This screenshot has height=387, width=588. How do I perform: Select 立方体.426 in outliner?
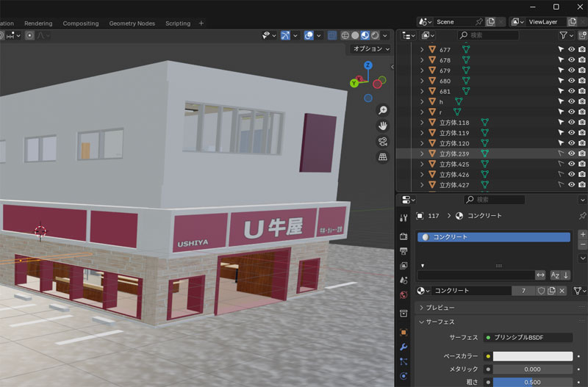(454, 175)
